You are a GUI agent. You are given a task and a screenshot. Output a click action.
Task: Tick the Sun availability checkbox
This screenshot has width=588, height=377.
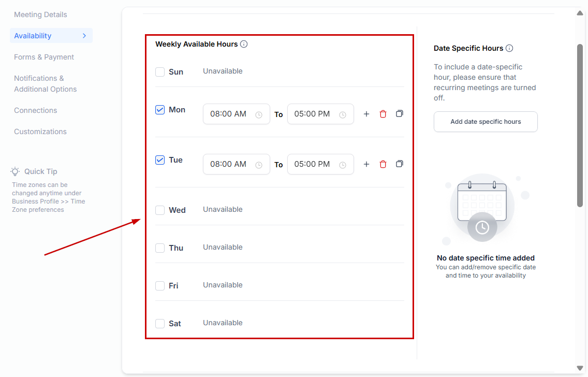(160, 72)
